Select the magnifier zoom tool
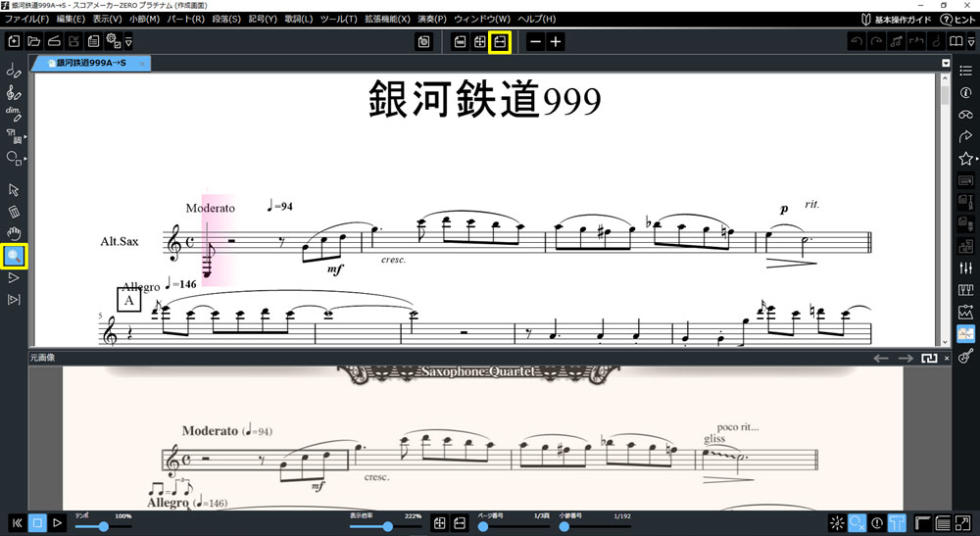The width and height of the screenshot is (980, 536). (13, 256)
